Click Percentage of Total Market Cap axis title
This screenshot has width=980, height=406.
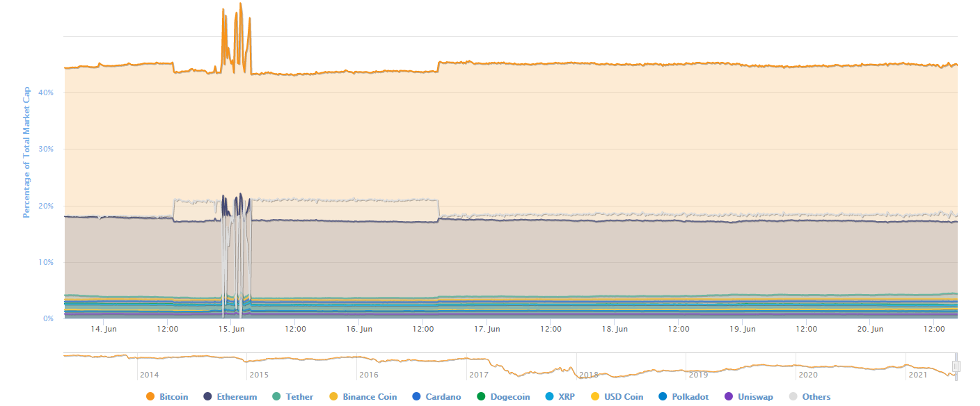(x=26, y=152)
